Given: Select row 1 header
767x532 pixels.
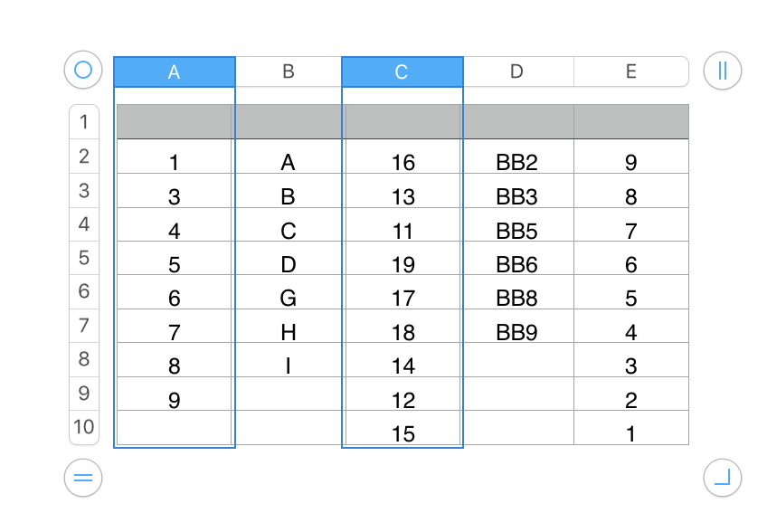Looking at the screenshot, I should pyautogui.click(x=84, y=122).
